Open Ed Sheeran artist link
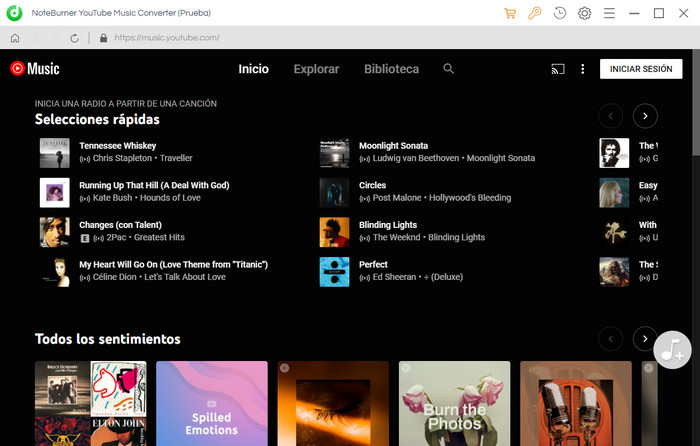 pyautogui.click(x=394, y=277)
